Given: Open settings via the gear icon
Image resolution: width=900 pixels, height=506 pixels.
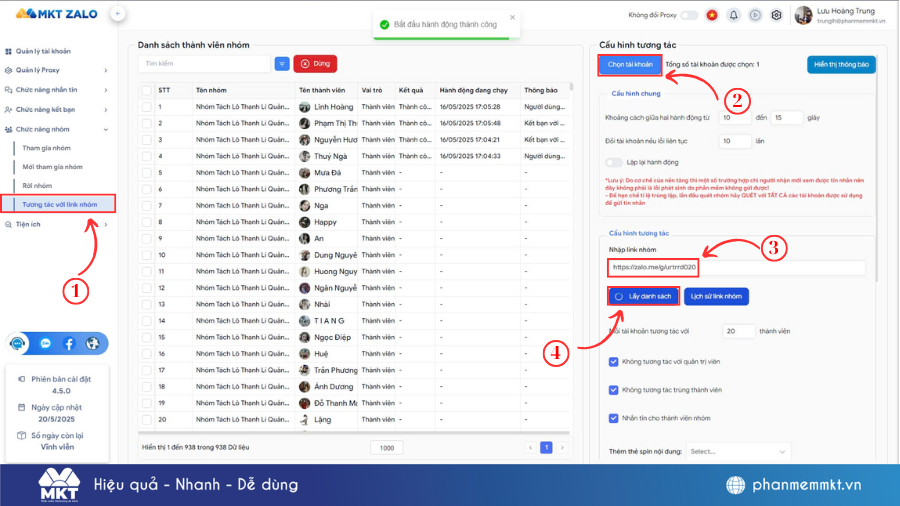Looking at the screenshot, I should click(775, 15).
